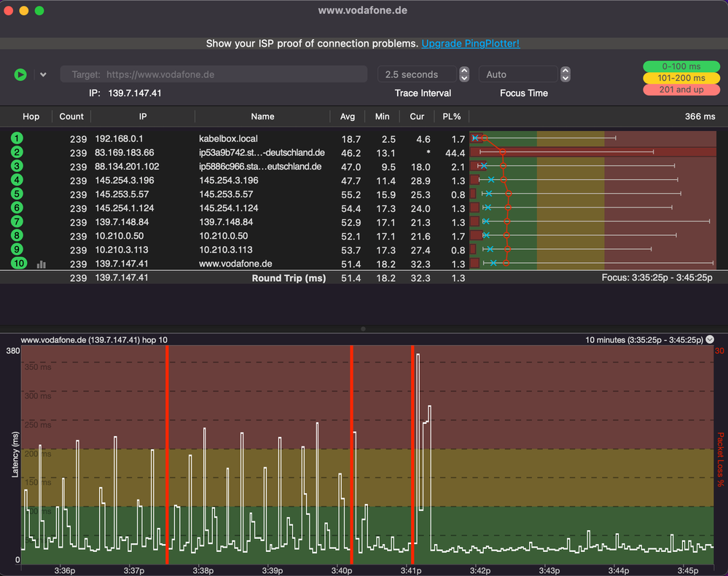Select name 10.210.3.113 in hop 9
Image resolution: width=728 pixels, height=576 pixels.
[x=226, y=250]
